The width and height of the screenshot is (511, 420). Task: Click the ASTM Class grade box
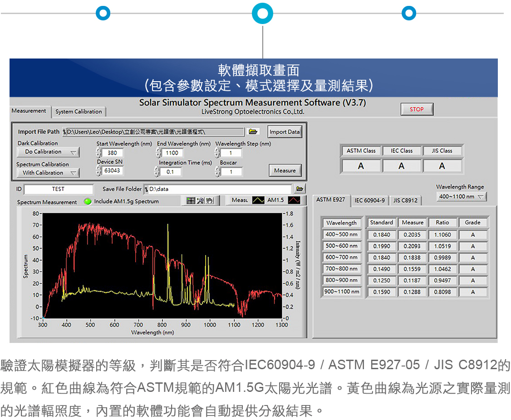[361, 166]
